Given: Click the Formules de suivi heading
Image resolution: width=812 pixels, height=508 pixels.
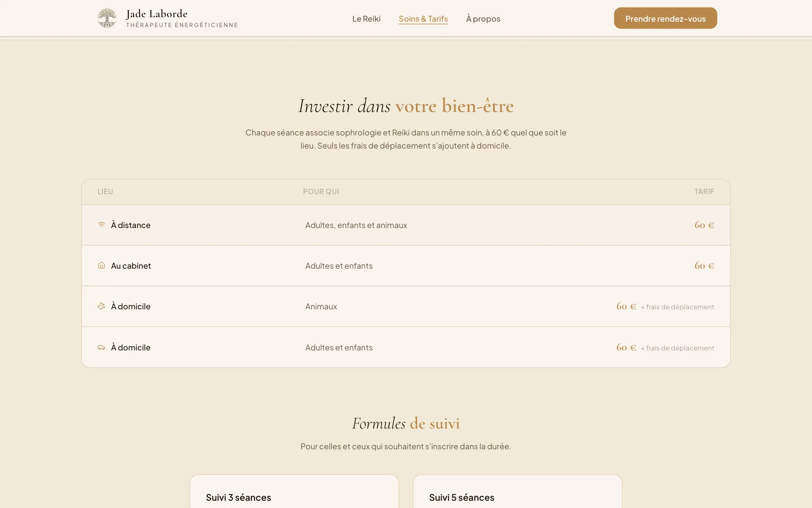Looking at the screenshot, I should (406, 423).
